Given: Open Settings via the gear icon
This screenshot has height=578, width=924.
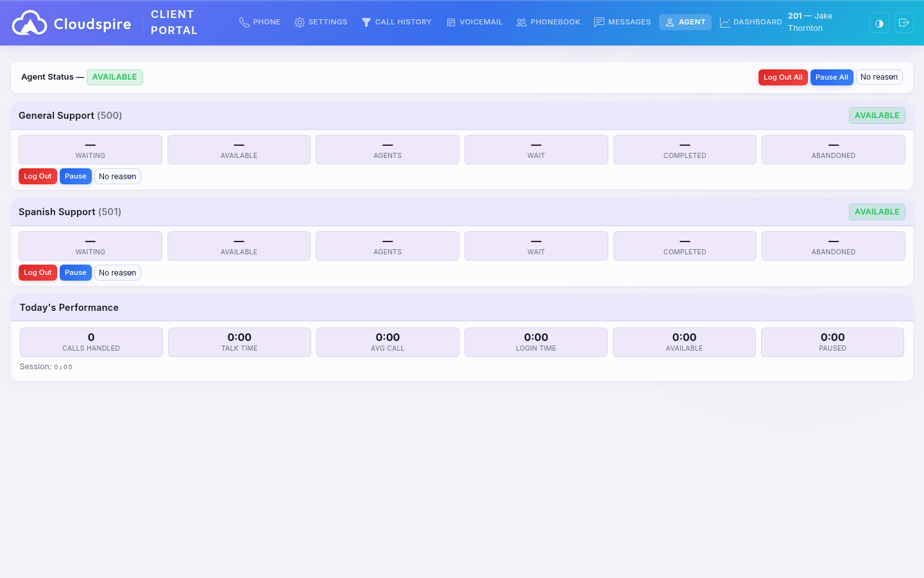Looking at the screenshot, I should [x=300, y=22].
